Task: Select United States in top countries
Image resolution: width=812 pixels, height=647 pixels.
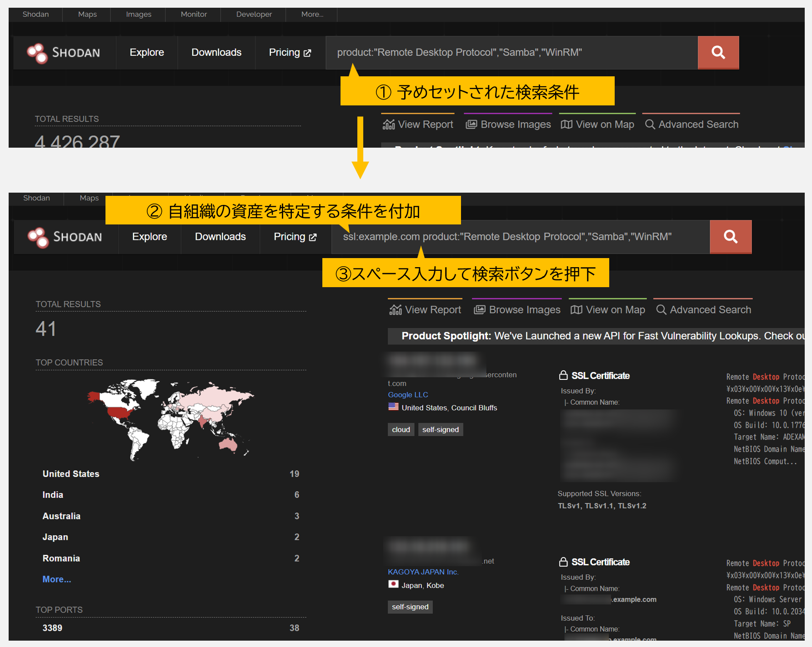Action: (x=170, y=474)
